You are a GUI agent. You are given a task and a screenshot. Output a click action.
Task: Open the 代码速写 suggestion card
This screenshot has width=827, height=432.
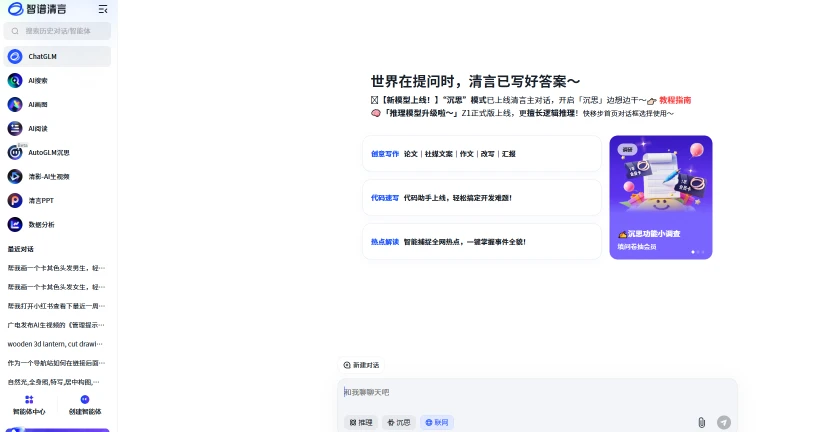(x=482, y=198)
